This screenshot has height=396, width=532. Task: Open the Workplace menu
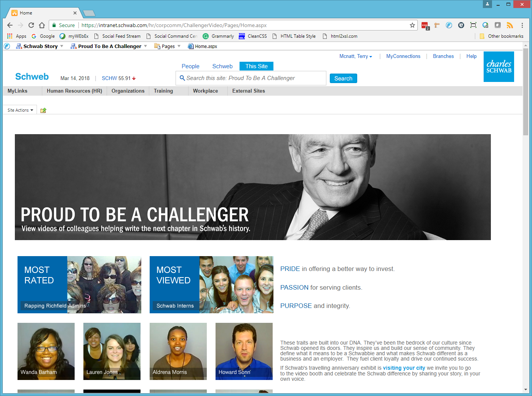pos(205,91)
